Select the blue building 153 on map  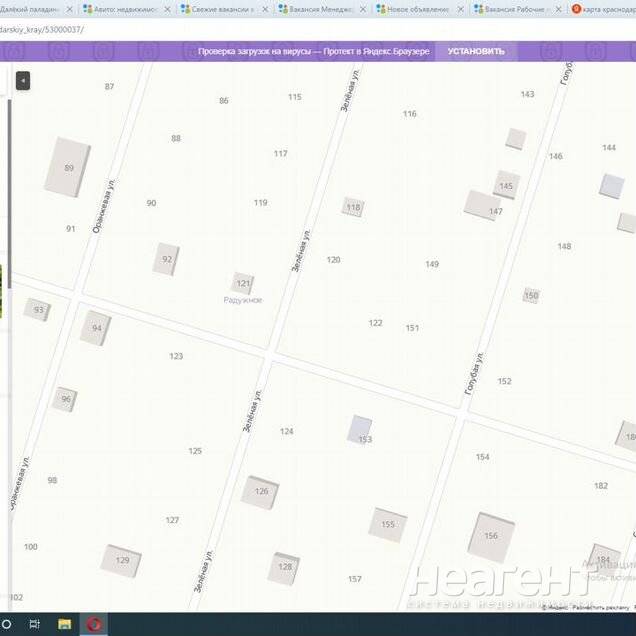click(361, 431)
